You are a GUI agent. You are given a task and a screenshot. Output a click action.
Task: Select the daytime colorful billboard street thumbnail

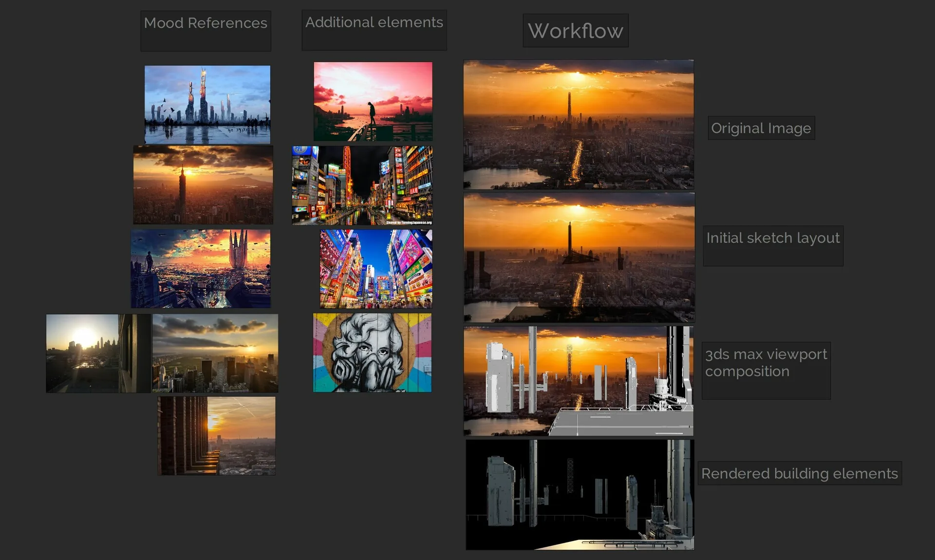click(376, 269)
